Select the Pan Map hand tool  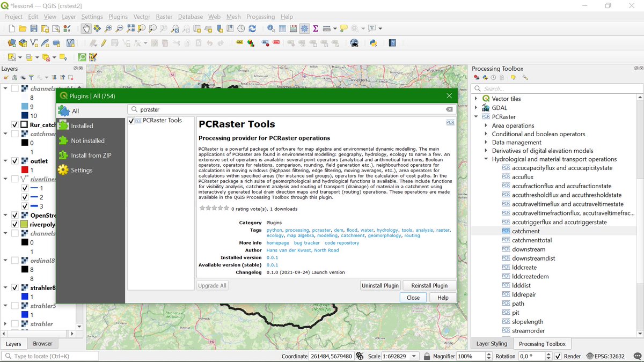click(86, 28)
